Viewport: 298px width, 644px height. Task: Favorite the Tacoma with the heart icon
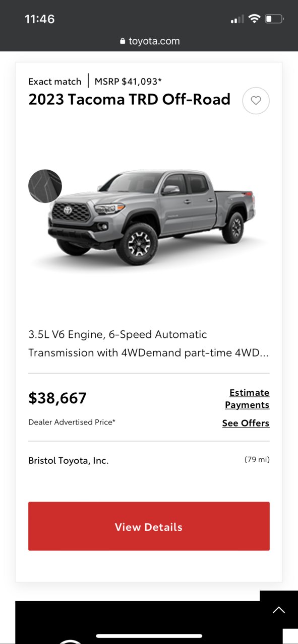[x=256, y=101]
